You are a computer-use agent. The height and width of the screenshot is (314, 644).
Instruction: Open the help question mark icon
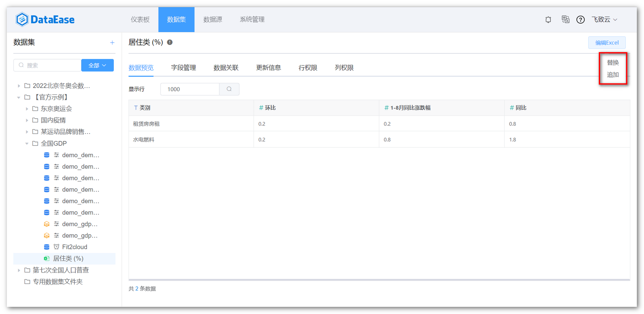coord(581,20)
